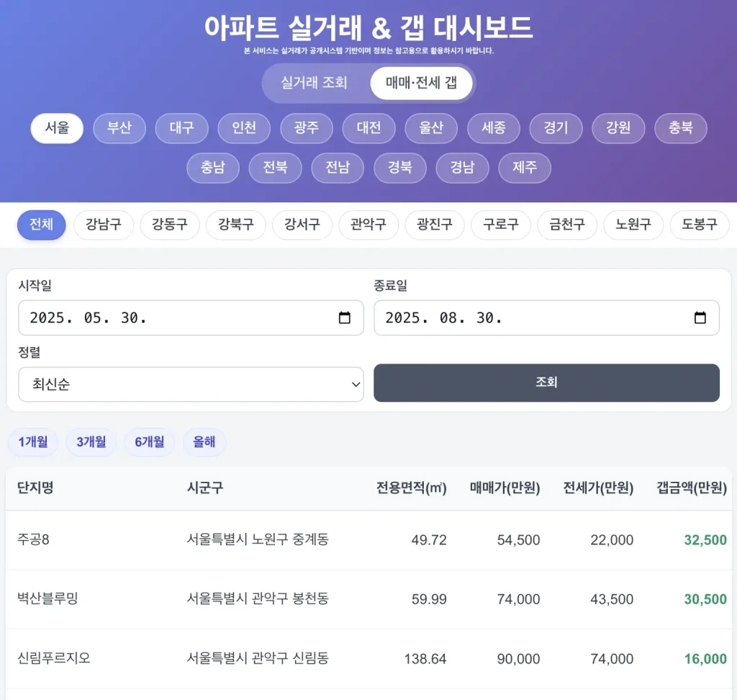The height and width of the screenshot is (700, 737).
Task: Click the sale price 54,500
Action: click(518, 539)
